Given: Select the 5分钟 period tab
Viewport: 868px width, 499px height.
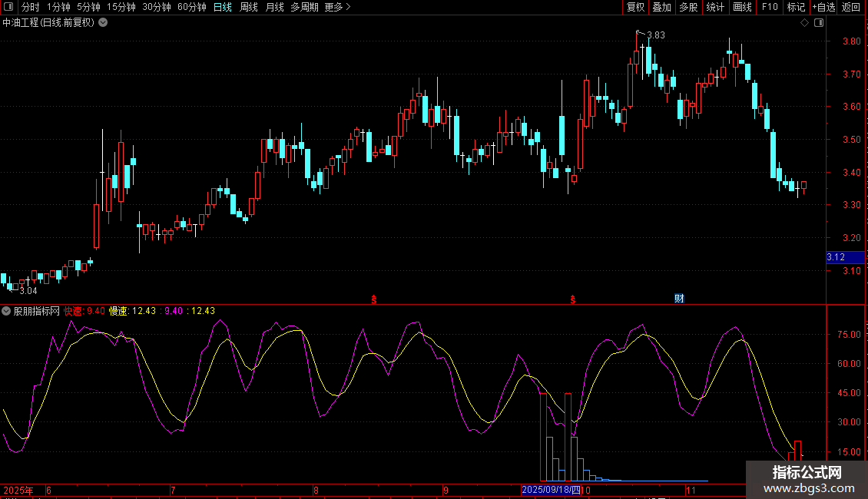Looking at the screenshot, I should coord(88,7).
